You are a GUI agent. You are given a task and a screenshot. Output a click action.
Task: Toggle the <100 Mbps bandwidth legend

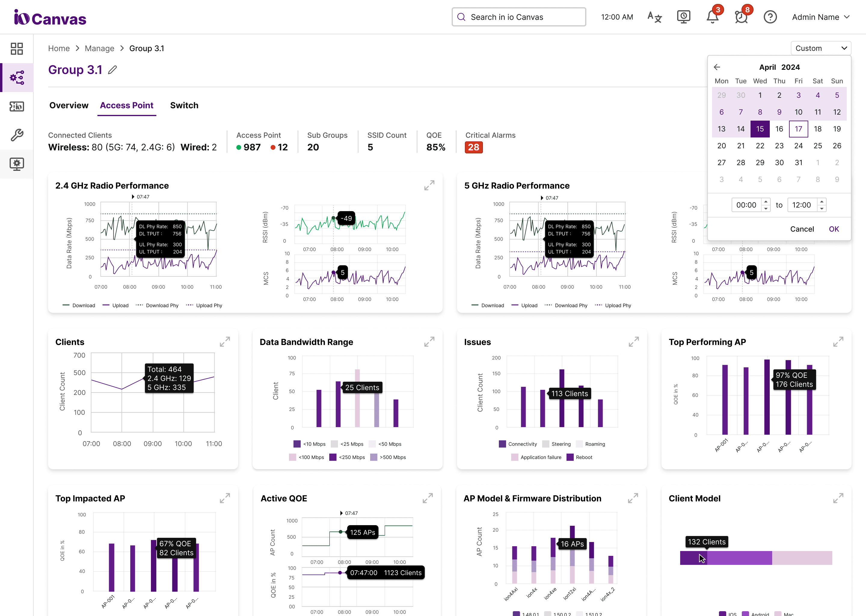click(306, 457)
